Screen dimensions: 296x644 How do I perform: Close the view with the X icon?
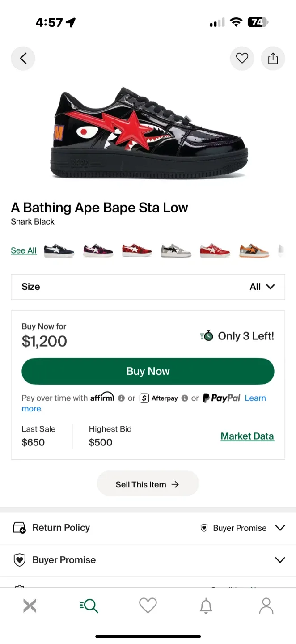[x=30, y=605]
